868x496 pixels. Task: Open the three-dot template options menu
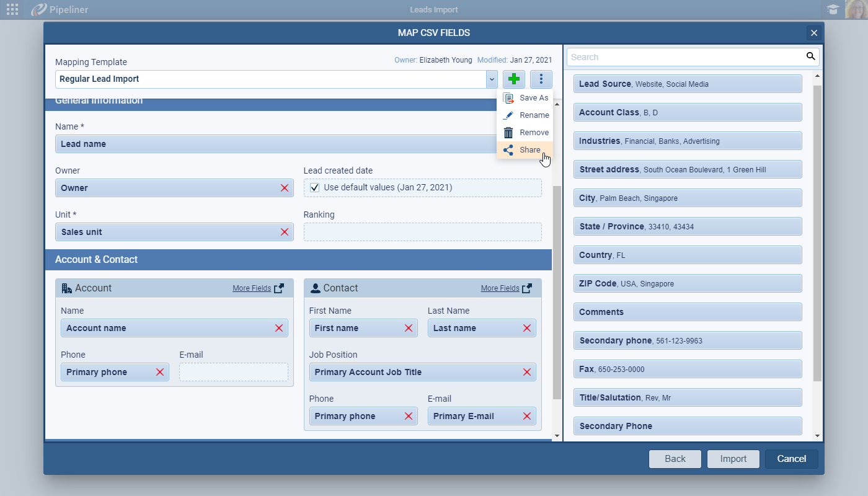coord(541,79)
